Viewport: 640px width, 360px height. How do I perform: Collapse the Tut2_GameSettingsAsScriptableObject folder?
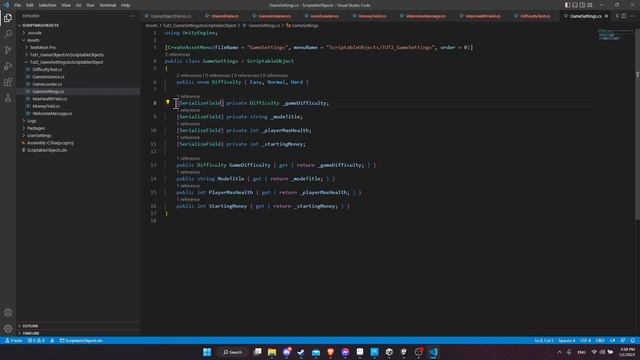[66, 62]
